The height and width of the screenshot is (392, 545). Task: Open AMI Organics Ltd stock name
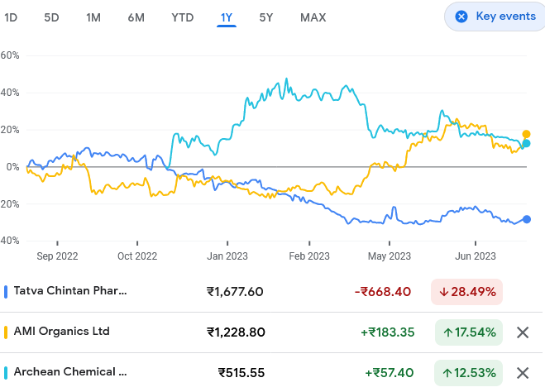point(63,332)
